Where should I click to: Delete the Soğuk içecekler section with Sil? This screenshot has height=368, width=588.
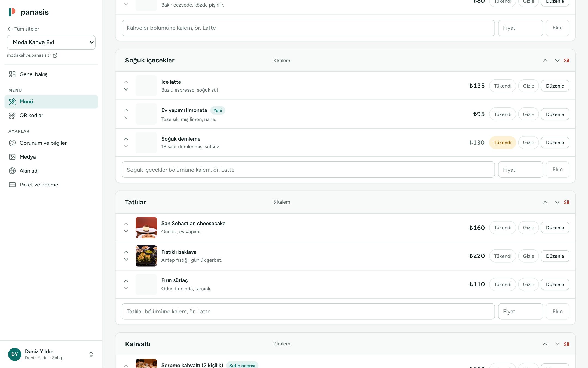tap(566, 61)
